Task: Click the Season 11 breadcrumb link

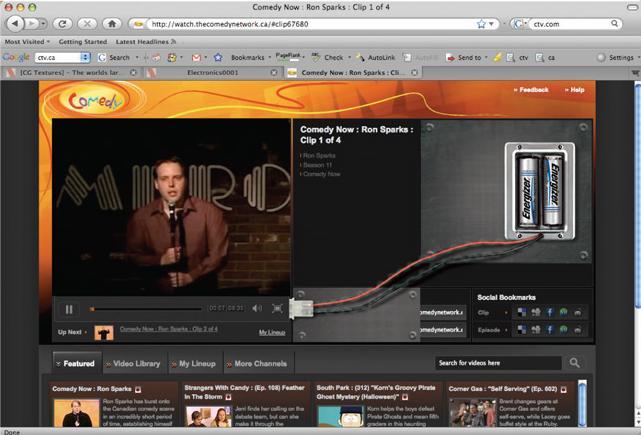Action: point(317,165)
